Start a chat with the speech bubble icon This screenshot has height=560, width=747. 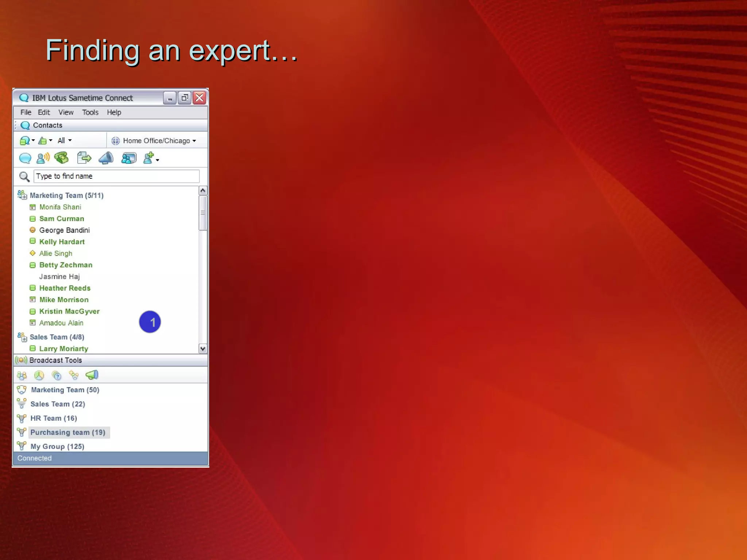(25, 158)
